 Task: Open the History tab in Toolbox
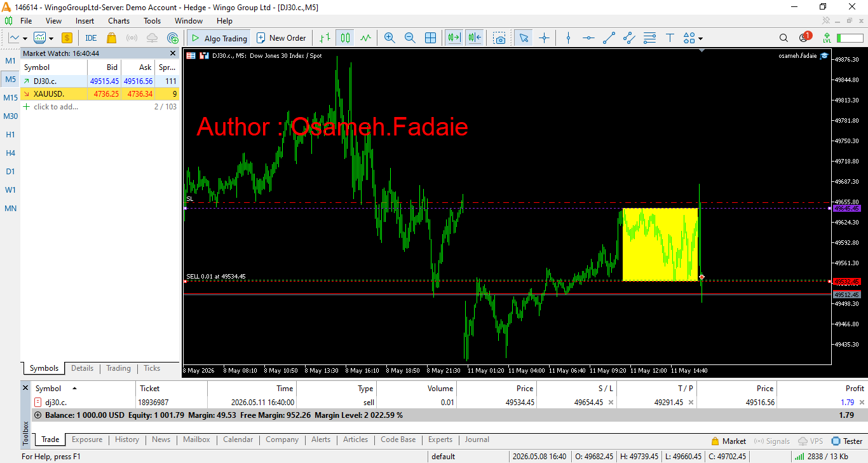(127, 439)
